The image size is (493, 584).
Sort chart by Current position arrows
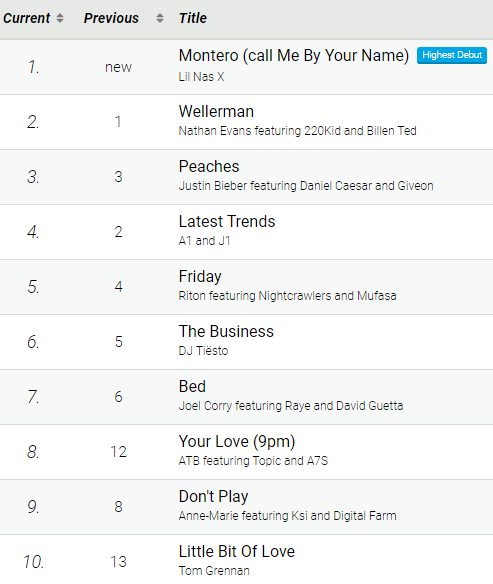tap(60, 18)
